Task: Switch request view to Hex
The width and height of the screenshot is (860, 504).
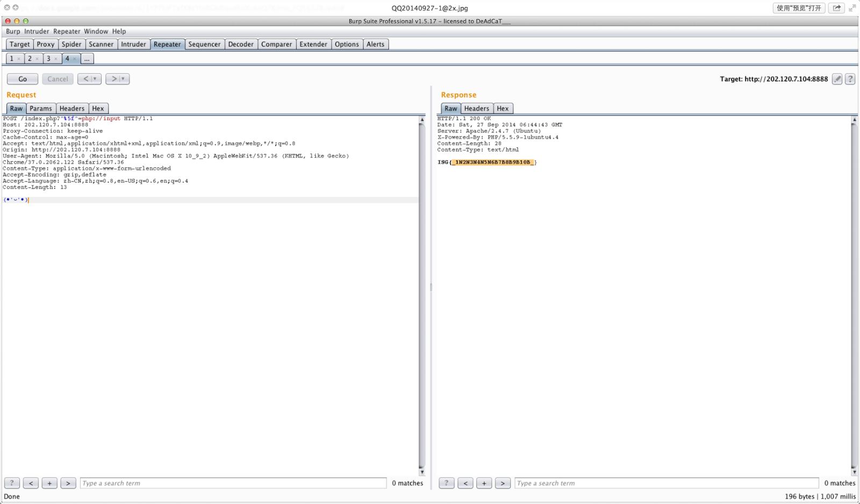Action: (x=98, y=108)
